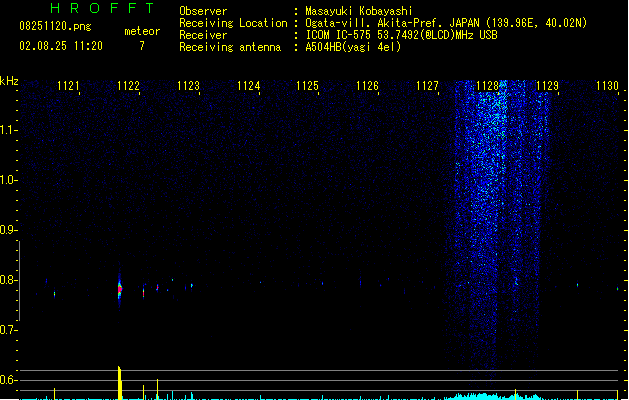
Task: Click the kHz axis unit label
Action: [x=9, y=81]
